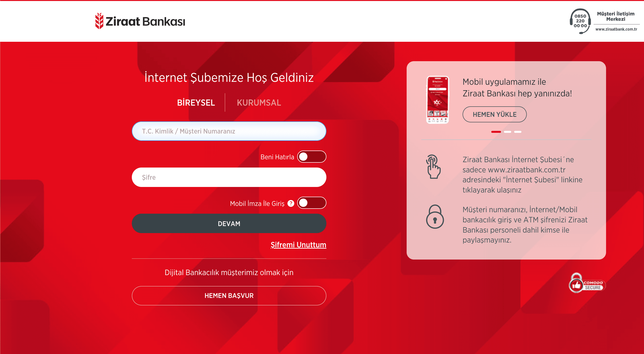
Task: Open the www.ziraatbank.com.tr header link
Action: click(616, 29)
